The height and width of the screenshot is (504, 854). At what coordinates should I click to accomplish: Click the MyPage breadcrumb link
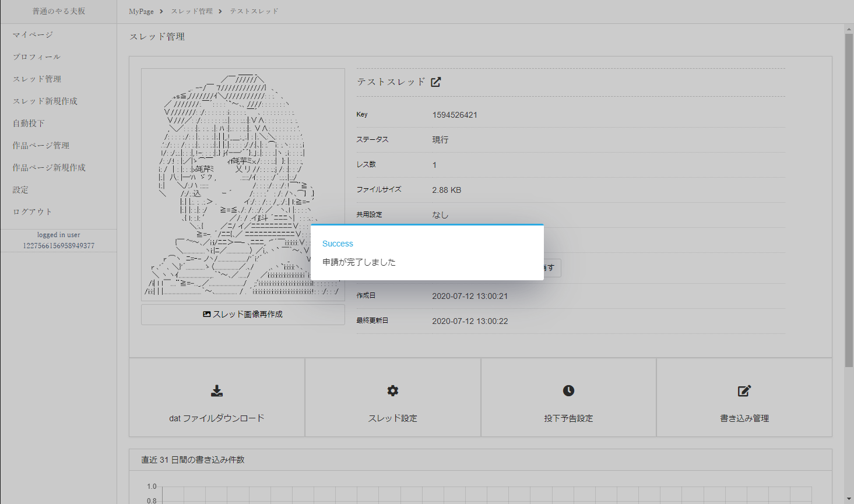tap(140, 10)
